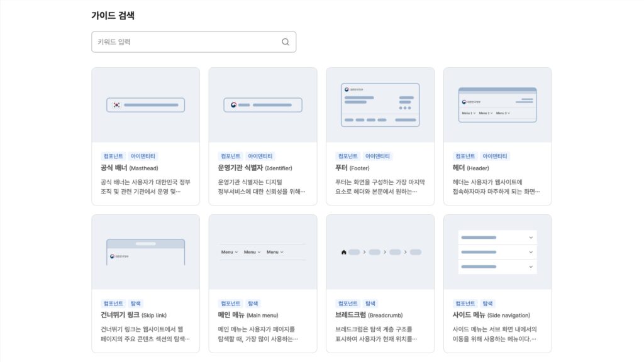644x362 pixels.
Task: Click the home icon in breadcrumb illustration
Action: point(343,252)
